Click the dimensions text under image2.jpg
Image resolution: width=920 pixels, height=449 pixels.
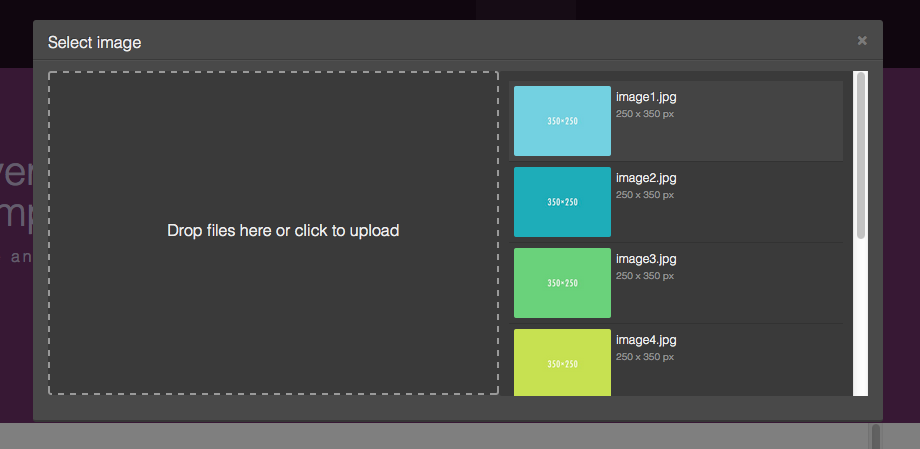[x=645, y=195]
